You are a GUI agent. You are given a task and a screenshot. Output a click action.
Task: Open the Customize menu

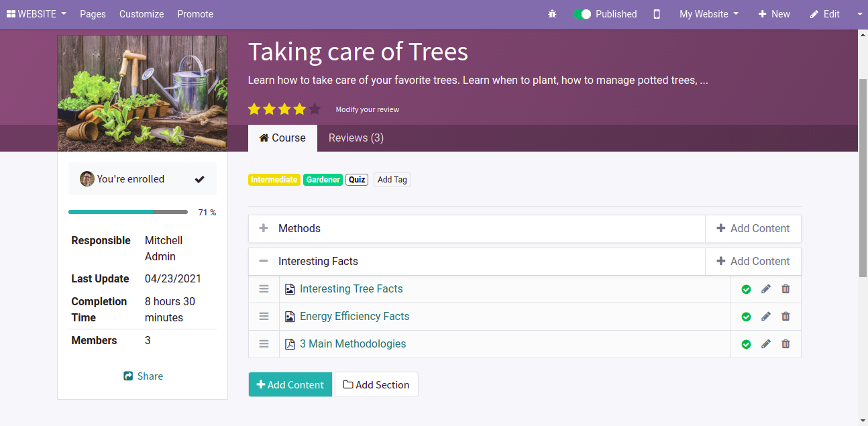142,14
